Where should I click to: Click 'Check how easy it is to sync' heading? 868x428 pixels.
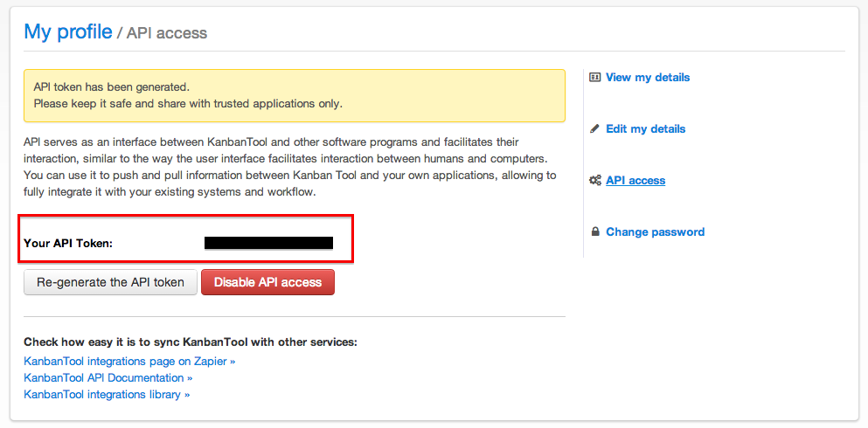[x=191, y=342]
